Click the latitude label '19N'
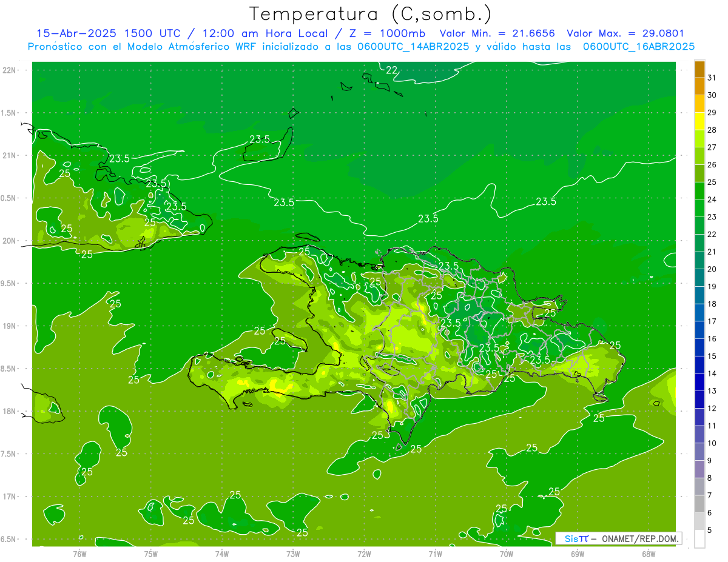This screenshot has height=562, width=728. click(x=9, y=326)
